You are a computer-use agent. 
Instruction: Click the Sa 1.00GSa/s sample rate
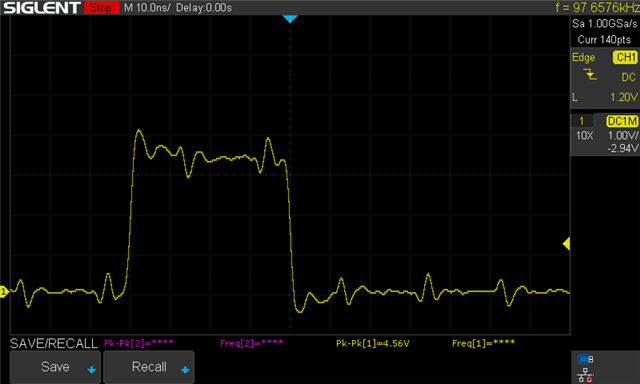tap(604, 24)
